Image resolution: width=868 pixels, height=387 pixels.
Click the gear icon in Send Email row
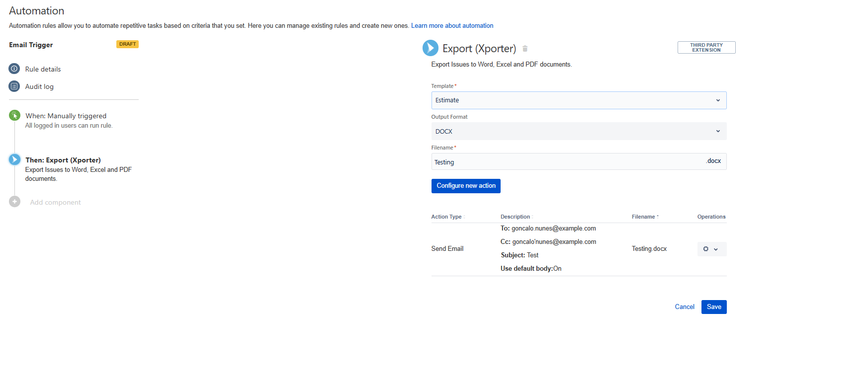pos(706,249)
